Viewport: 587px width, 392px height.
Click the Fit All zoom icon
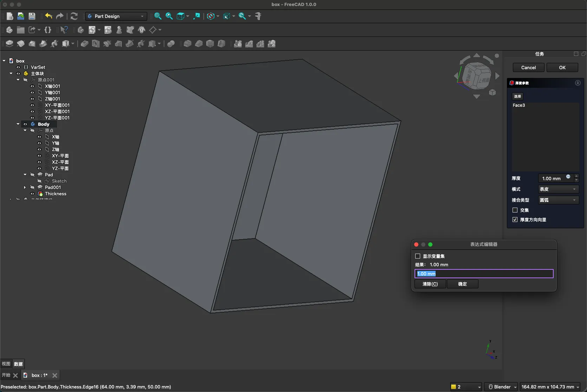158,16
